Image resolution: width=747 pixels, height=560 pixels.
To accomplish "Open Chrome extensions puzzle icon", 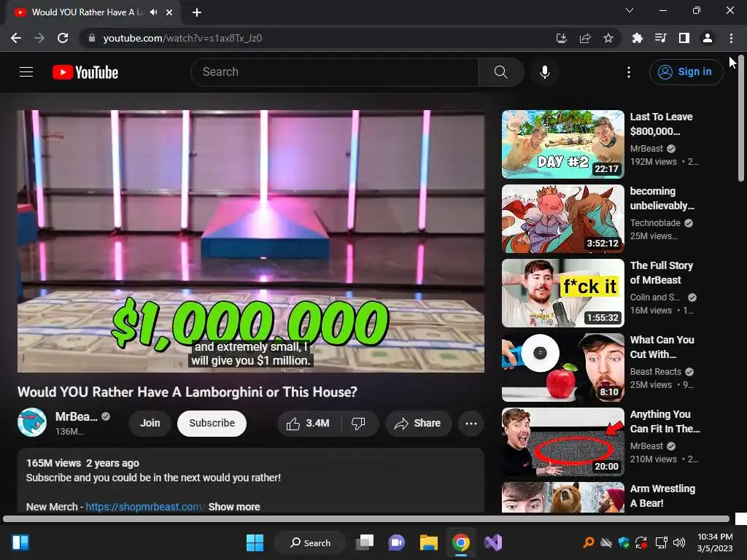I will pyautogui.click(x=638, y=38).
